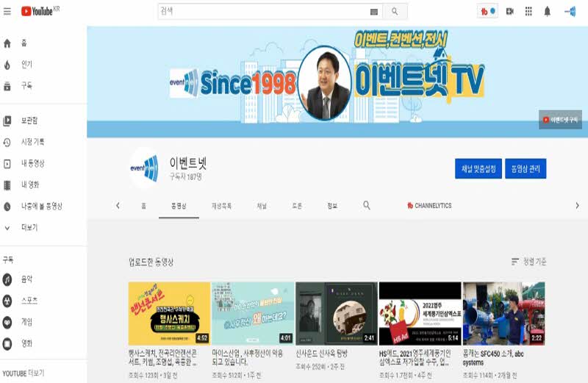The width and height of the screenshot is (588, 383).
Task: Expand 더보기 in the left sidebar
Action: click(x=29, y=228)
